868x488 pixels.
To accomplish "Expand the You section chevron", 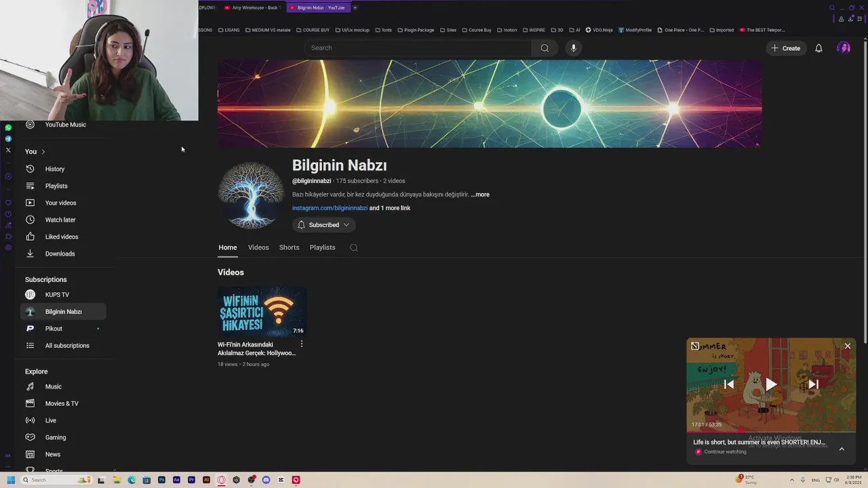I will 43,152.
